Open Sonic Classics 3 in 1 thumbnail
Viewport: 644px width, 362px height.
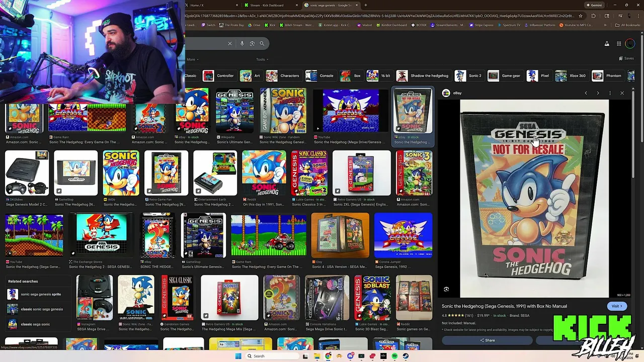(309, 173)
